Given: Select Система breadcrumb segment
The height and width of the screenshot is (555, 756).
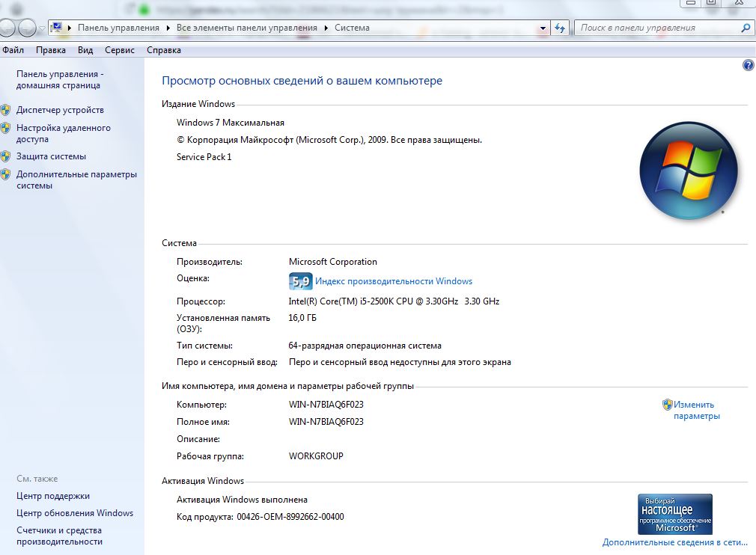Looking at the screenshot, I should tap(352, 28).
